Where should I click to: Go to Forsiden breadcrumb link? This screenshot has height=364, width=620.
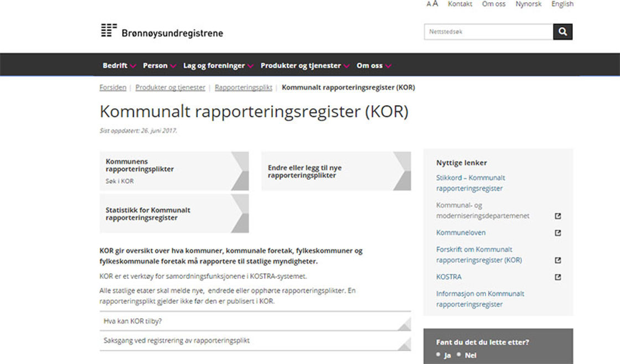click(x=113, y=87)
